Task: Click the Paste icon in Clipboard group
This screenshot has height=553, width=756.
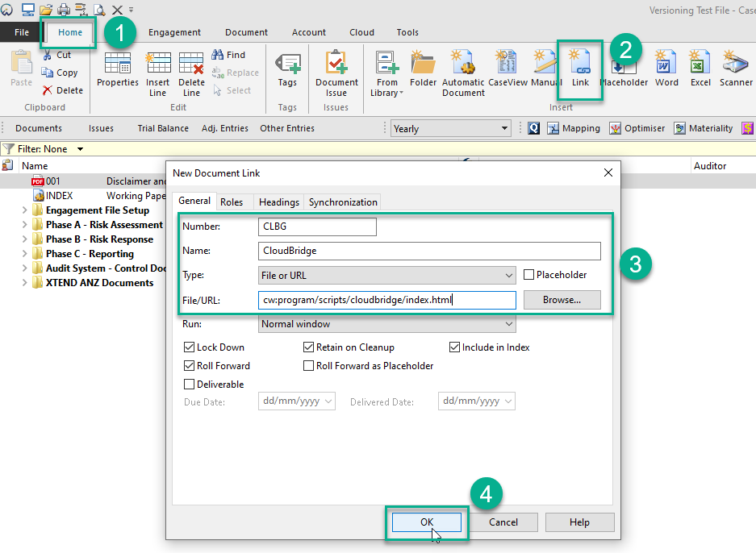Action: coord(21,63)
